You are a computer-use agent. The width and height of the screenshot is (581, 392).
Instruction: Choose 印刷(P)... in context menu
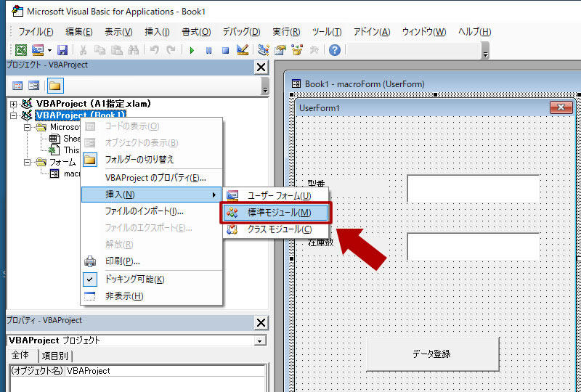(x=151, y=261)
